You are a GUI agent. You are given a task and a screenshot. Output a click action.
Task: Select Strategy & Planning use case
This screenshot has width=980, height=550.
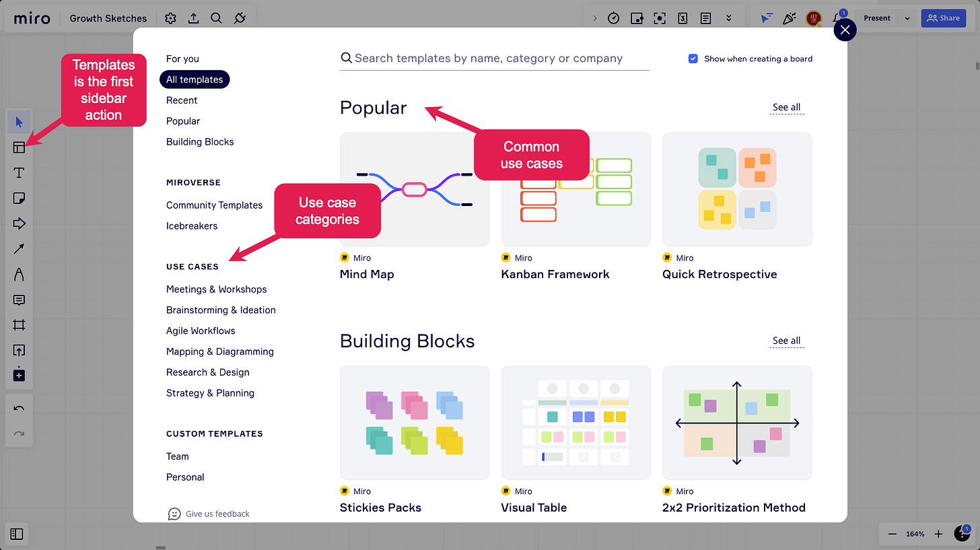(x=210, y=393)
